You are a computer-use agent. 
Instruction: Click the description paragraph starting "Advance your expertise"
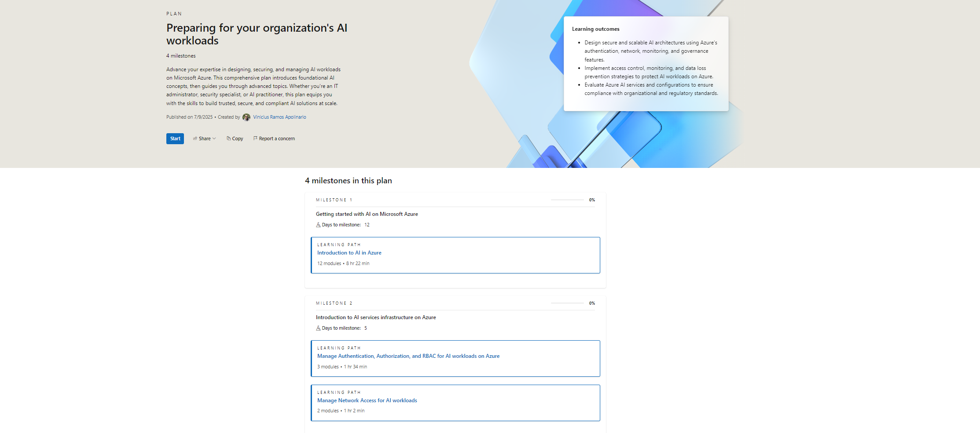[x=253, y=86]
